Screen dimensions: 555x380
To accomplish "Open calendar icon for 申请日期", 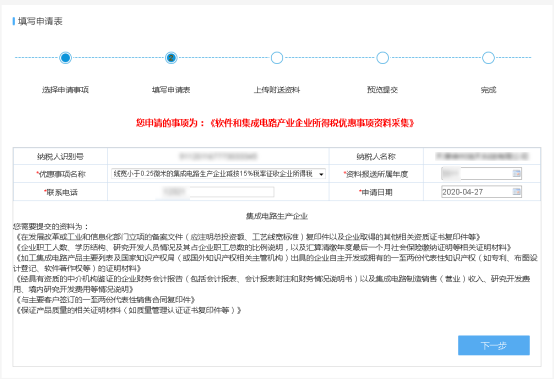I will (x=517, y=192).
